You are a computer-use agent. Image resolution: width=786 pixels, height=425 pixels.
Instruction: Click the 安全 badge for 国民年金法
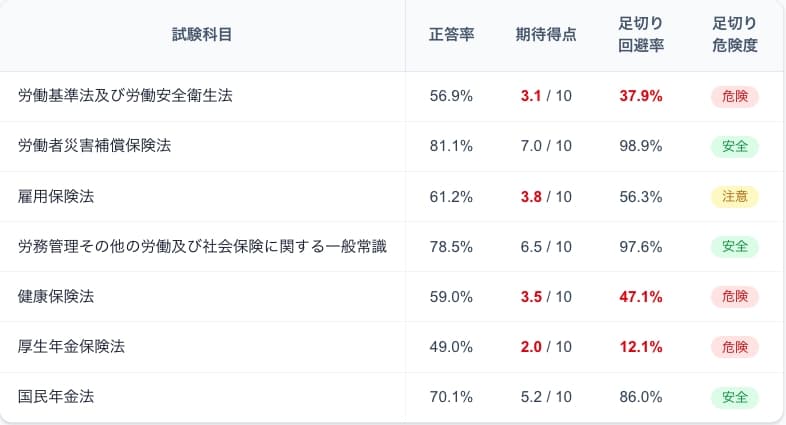pyautogui.click(x=735, y=396)
